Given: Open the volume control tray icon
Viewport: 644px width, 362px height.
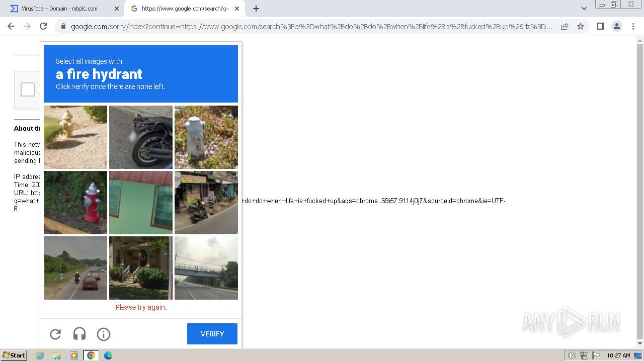Looking at the screenshot, I should click(x=572, y=355).
